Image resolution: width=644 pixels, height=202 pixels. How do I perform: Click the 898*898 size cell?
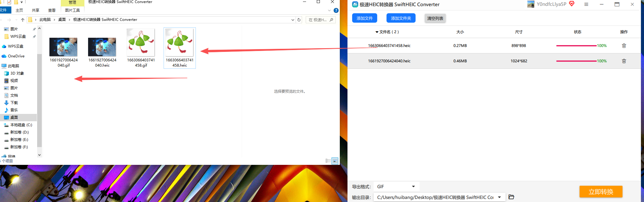coord(518,46)
